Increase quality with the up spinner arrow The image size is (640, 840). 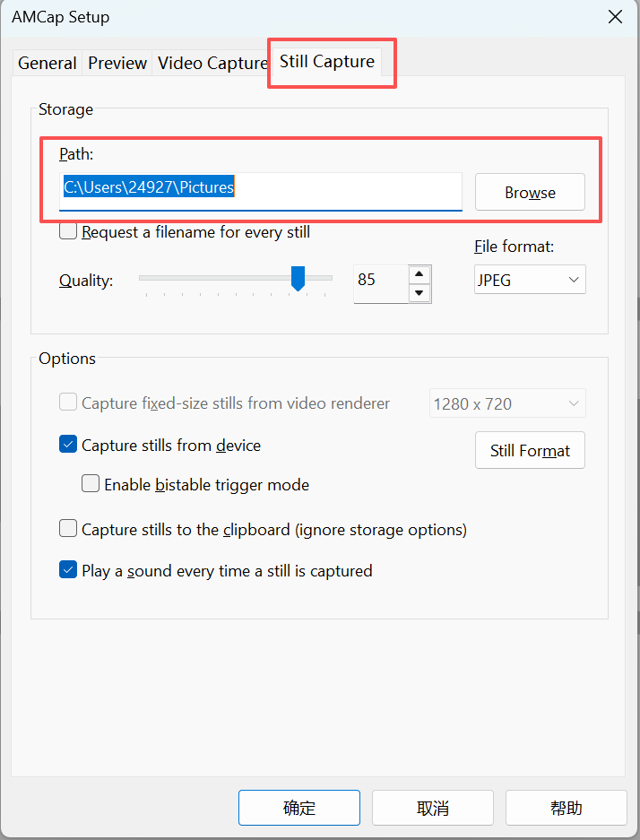click(x=419, y=274)
